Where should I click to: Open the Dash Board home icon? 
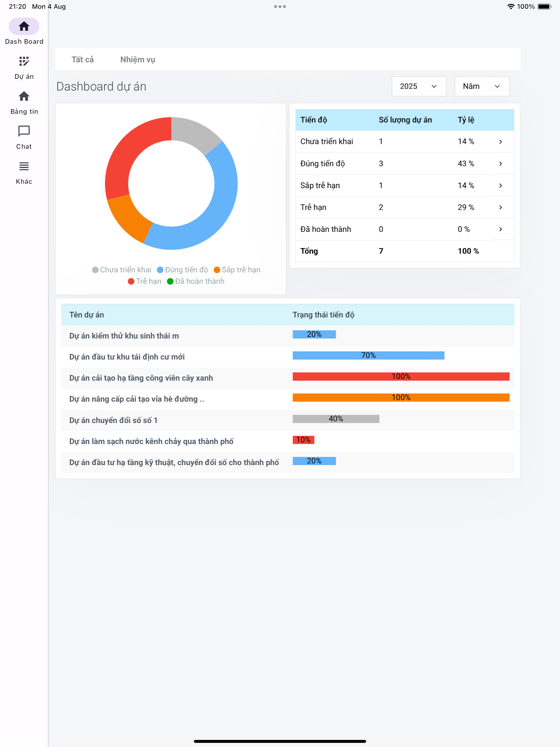tap(24, 26)
